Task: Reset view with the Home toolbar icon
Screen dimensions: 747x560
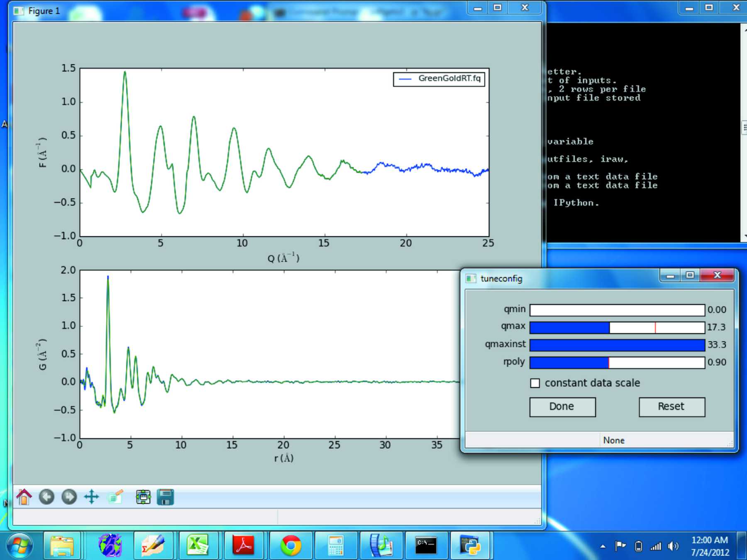Action: (24, 497)
